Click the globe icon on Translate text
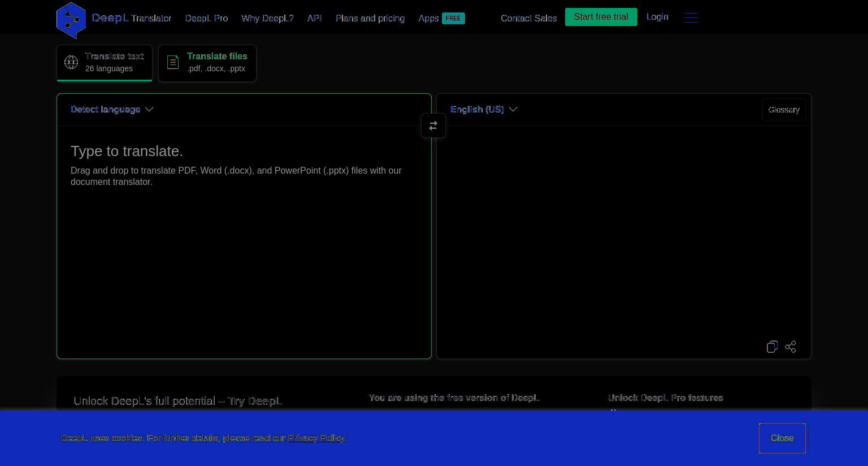Image resolution: width=868 pixels, height=466 pixels. click(71, 62)
